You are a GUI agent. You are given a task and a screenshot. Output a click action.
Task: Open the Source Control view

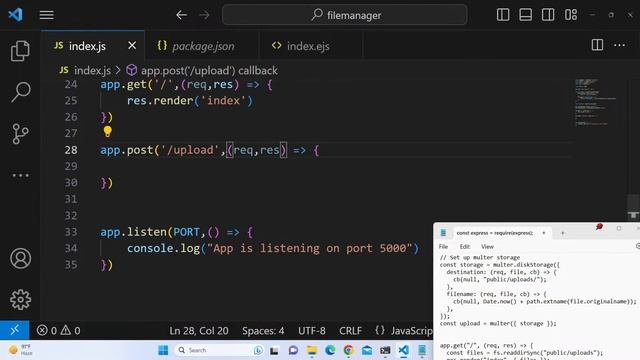20,133
